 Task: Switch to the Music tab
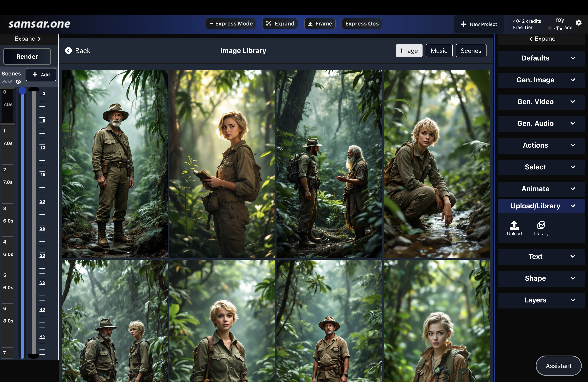tap(439, 51)
